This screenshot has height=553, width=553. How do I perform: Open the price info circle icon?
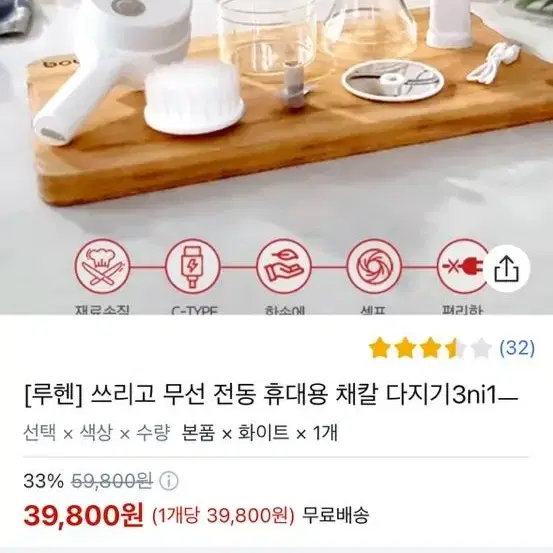169,481
